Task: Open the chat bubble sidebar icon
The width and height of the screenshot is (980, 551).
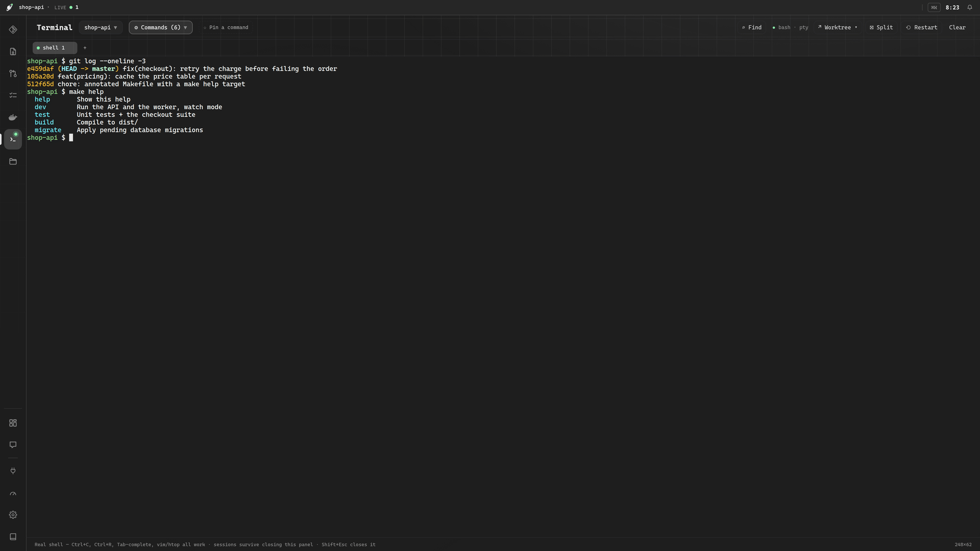Action: [13, 445]
